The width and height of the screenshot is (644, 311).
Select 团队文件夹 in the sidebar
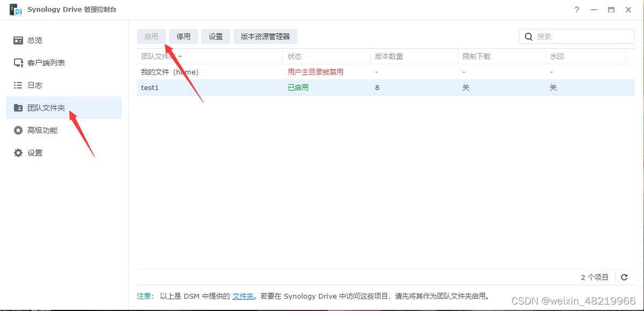(64, 108)
